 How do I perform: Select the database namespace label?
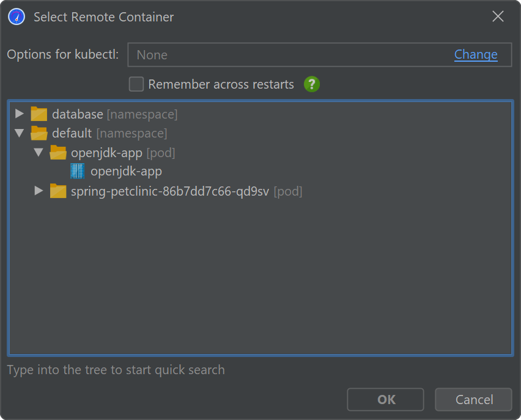coord(78,114)
